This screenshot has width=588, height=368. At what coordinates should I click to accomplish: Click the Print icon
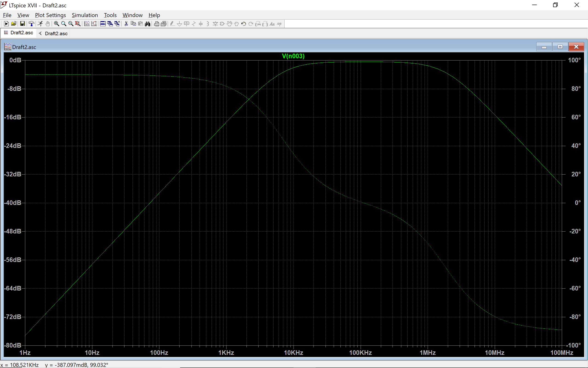point(164,24)
